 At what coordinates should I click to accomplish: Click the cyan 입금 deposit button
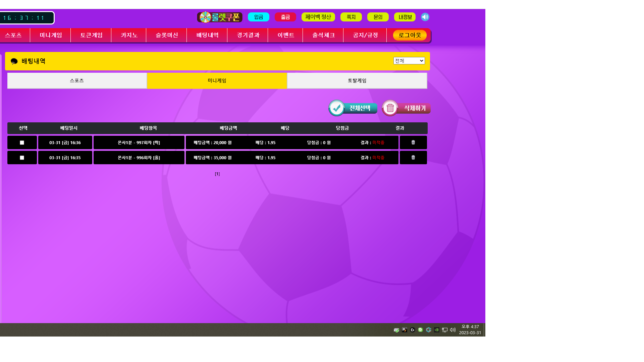pos(258,17)
